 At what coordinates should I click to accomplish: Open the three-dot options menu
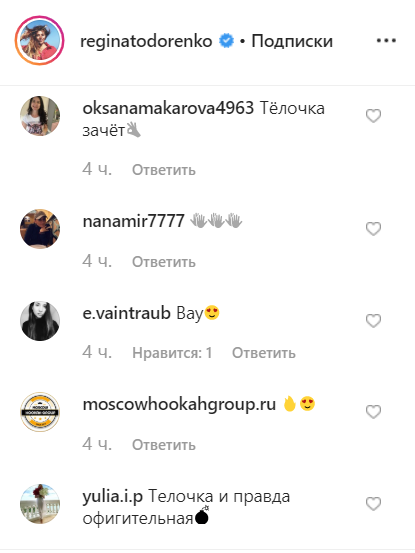coord(386,41)
